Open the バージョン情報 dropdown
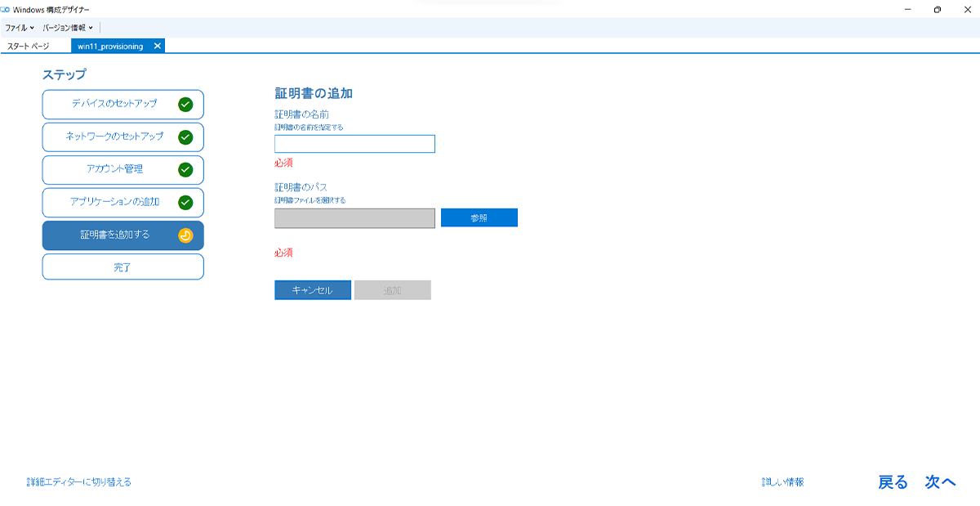 click(63, 26)
